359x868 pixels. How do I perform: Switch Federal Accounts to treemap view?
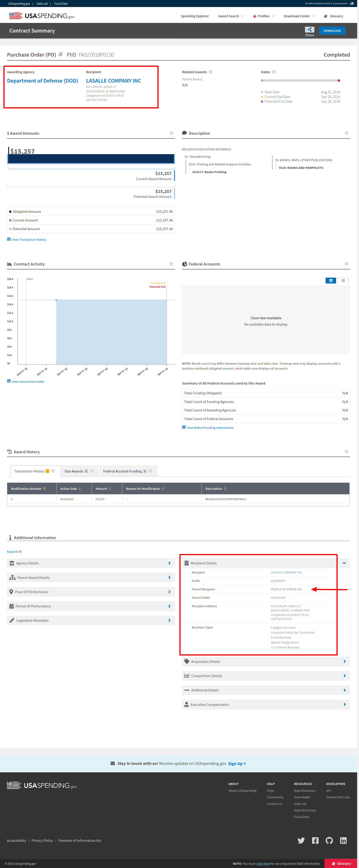[343, 280]
